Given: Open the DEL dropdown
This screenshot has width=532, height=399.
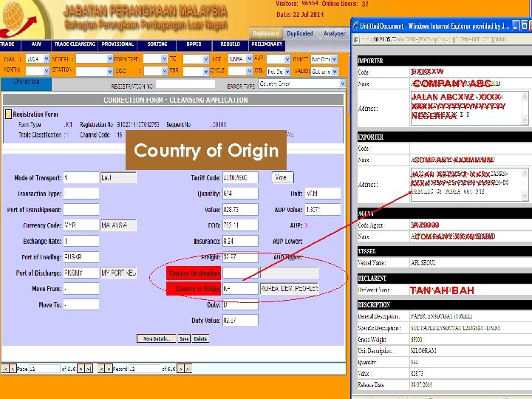Looking at the screenshot, I should (287, 71).
